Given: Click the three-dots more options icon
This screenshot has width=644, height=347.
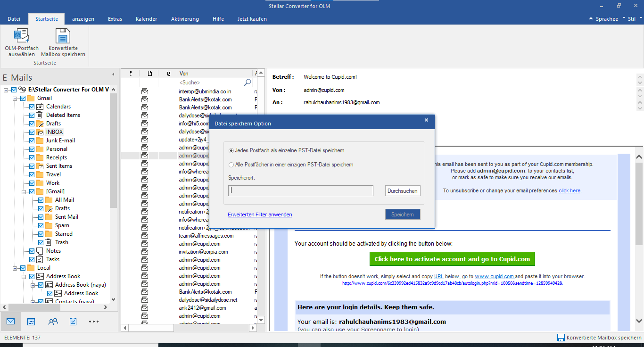Looking at the screenshot, I should click(x=94, y=322).
